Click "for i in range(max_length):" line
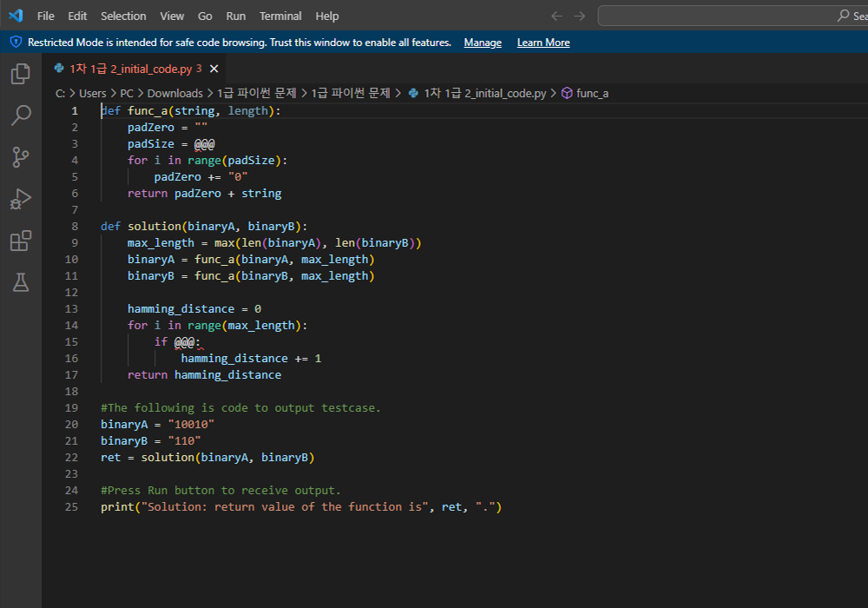This screenshot has height=608, width=868. 218,326
